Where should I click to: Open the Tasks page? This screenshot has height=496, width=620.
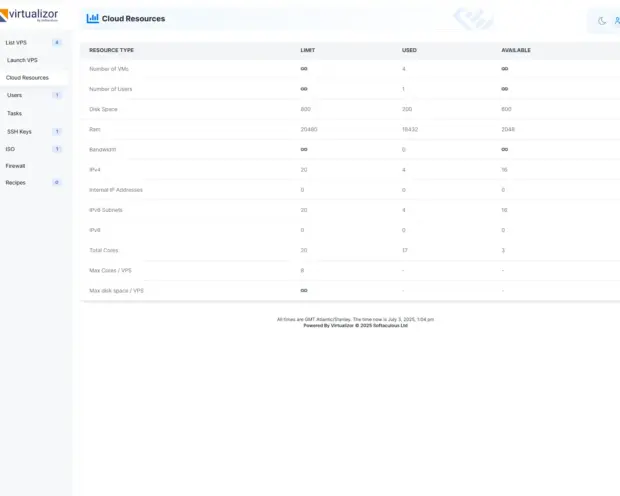click(x=15, y=113)
